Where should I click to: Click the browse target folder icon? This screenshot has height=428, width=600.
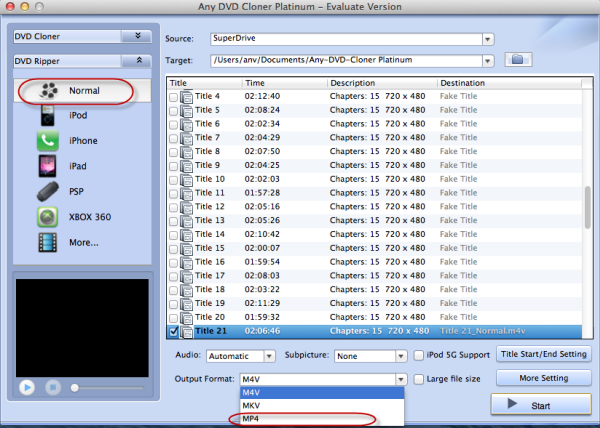[518, 60]
